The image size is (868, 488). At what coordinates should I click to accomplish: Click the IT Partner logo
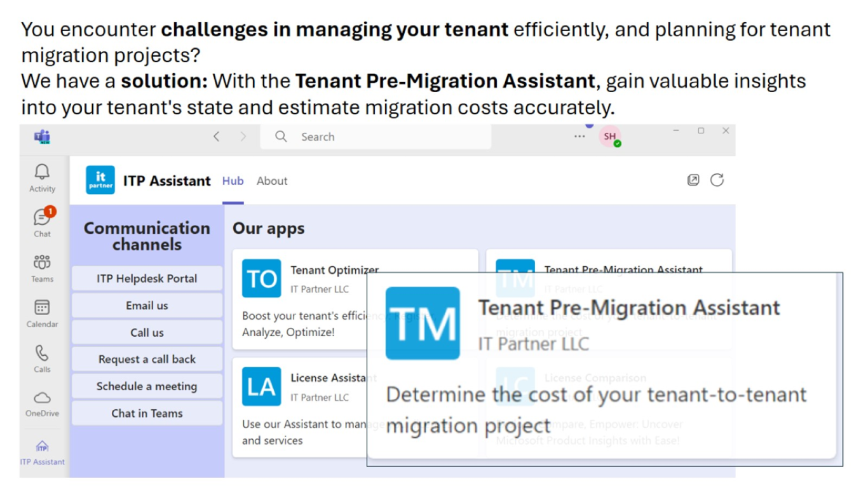coord(100,180)
